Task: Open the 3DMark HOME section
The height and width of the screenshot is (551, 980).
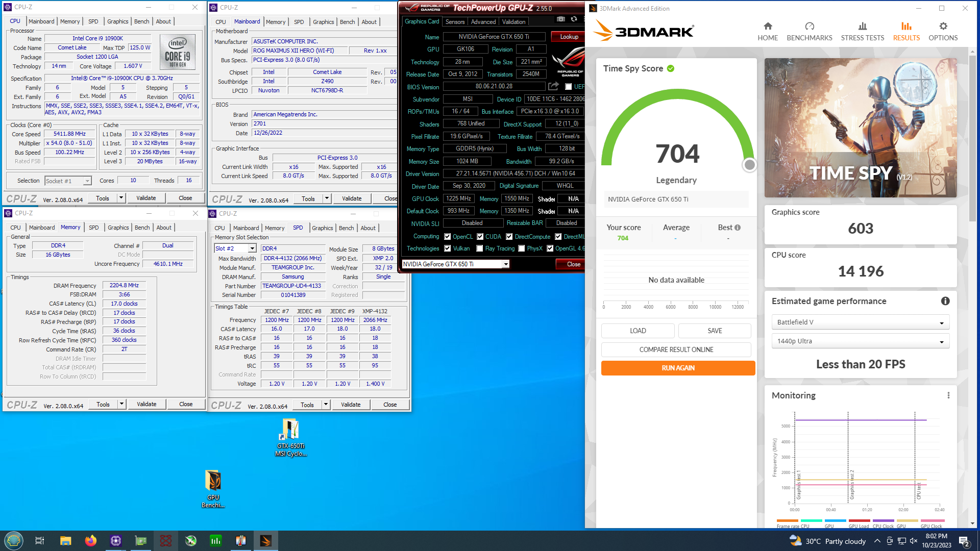Action: click(768, 32)
